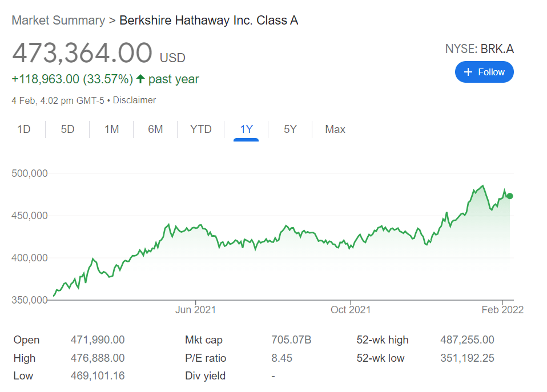This screenshot has height=392, width=547.
Task: Open the 5Y chart range
Action: pos(290,130)
